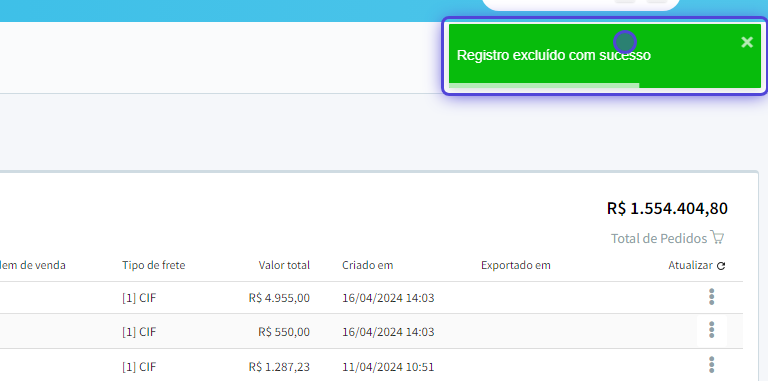This screenshot has height=381, width=768.
Task: Select value R$ 550,00 cell
Action: click(284, 332)
